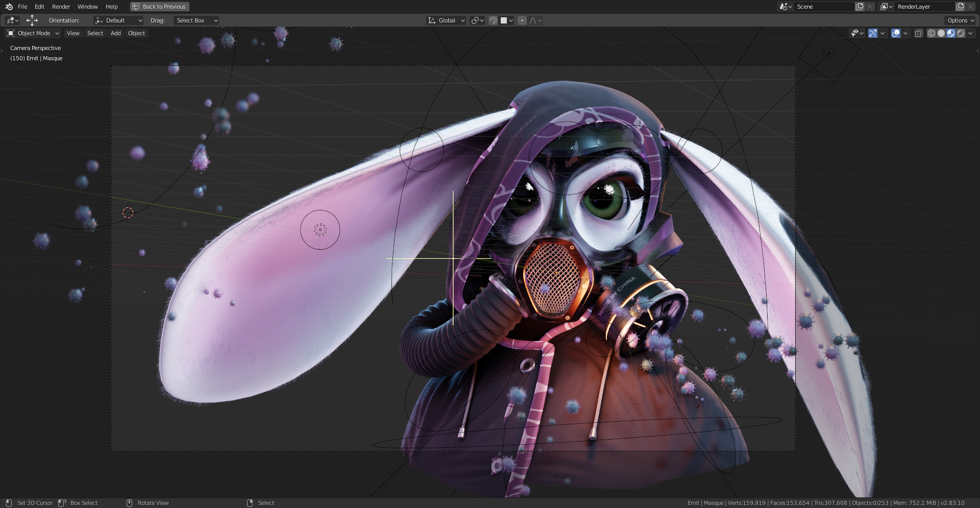Screen dimensions: 980x508
Task: Open the overlays options dropdown arrow
Action: [x=905, y=33]
